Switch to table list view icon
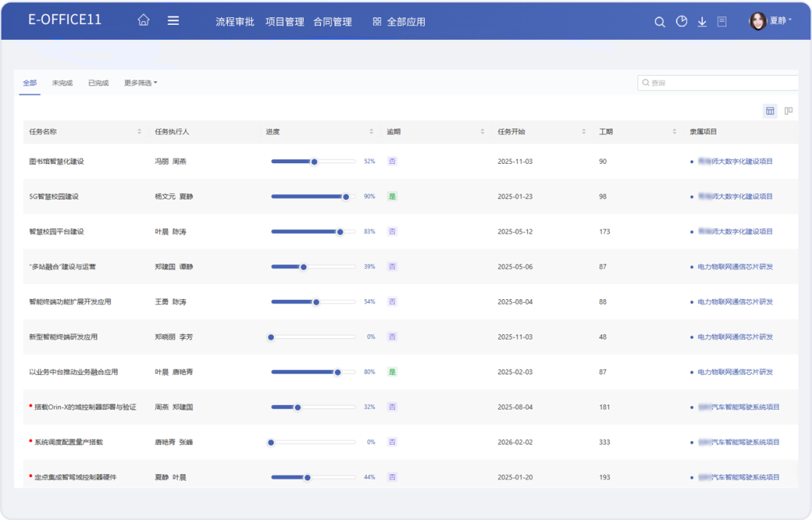This screenshot has width=812, height=520. 770,111
